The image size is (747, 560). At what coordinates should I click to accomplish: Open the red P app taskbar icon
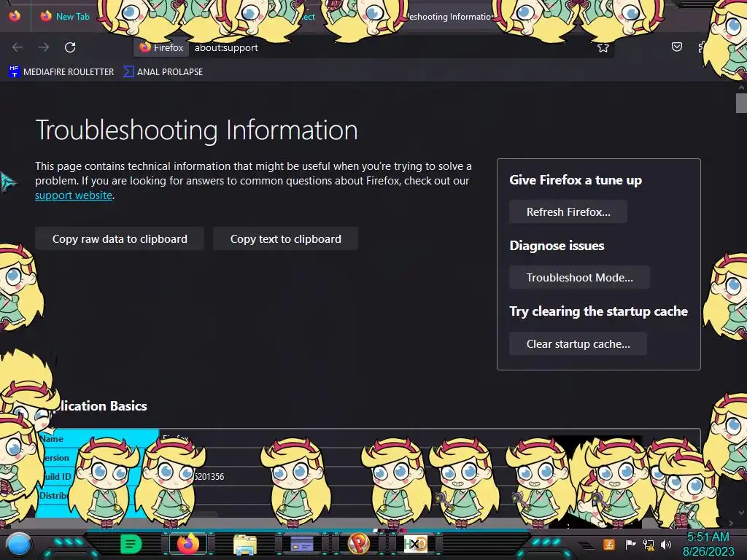tap(359, 543)
